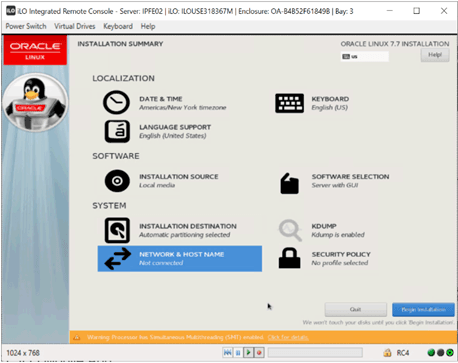Open Software Selection Server with GUI label

click(x=350, y=181)
